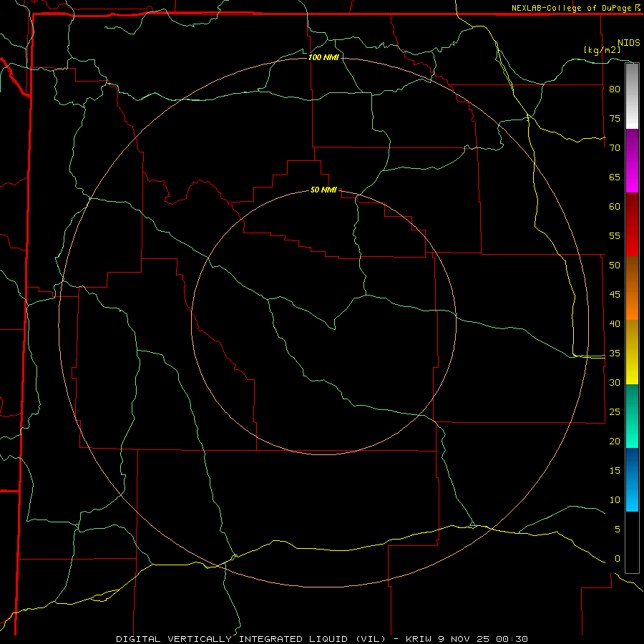Click the 50 value on the color scale

pyautogui.click(x=615, y=265)
